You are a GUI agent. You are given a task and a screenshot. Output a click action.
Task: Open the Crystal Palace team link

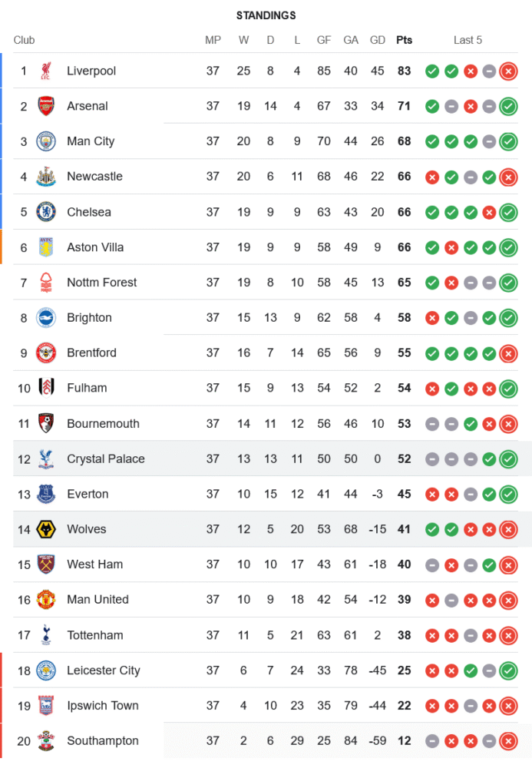[x=105, y=459]
